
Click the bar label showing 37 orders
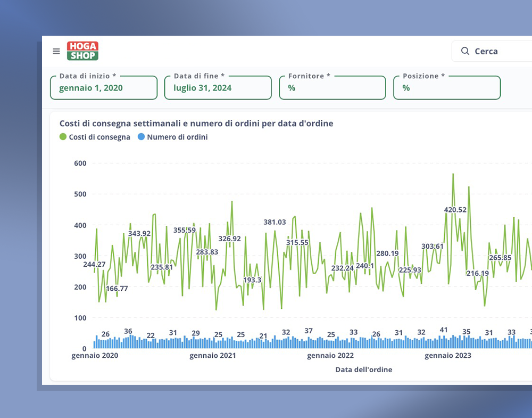(x=309, y=331)
